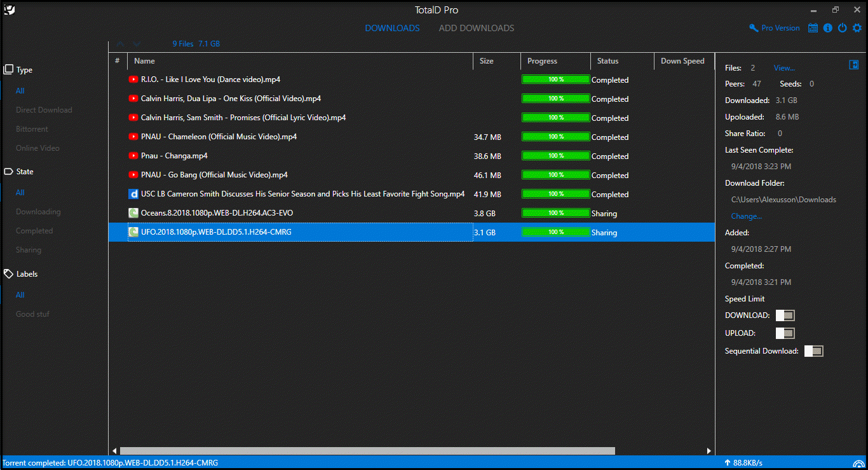Collapse the details panel with the arrow-panel icon
The height and width of the screenshot is (470, 868).
click(x=854, y=65)
